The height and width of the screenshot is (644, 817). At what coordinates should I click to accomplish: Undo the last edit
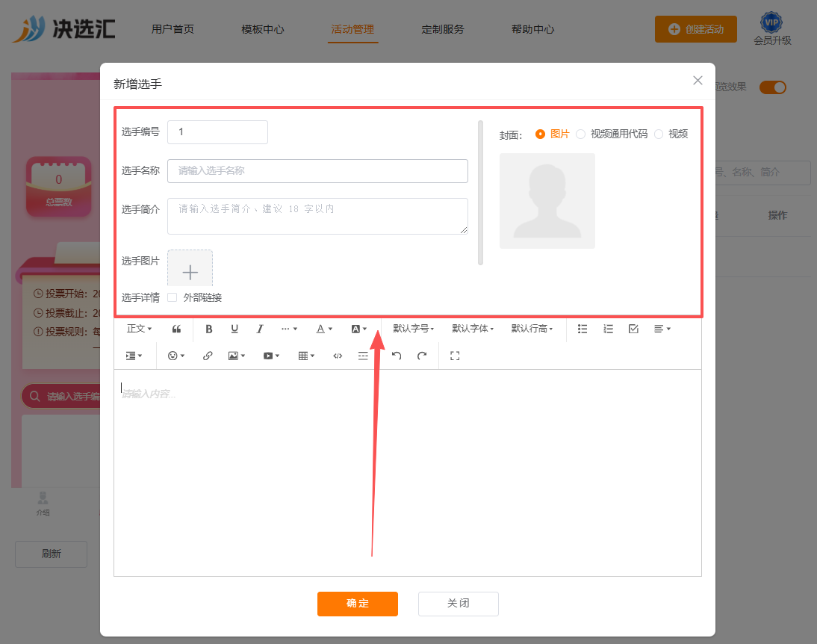point(397,356)
